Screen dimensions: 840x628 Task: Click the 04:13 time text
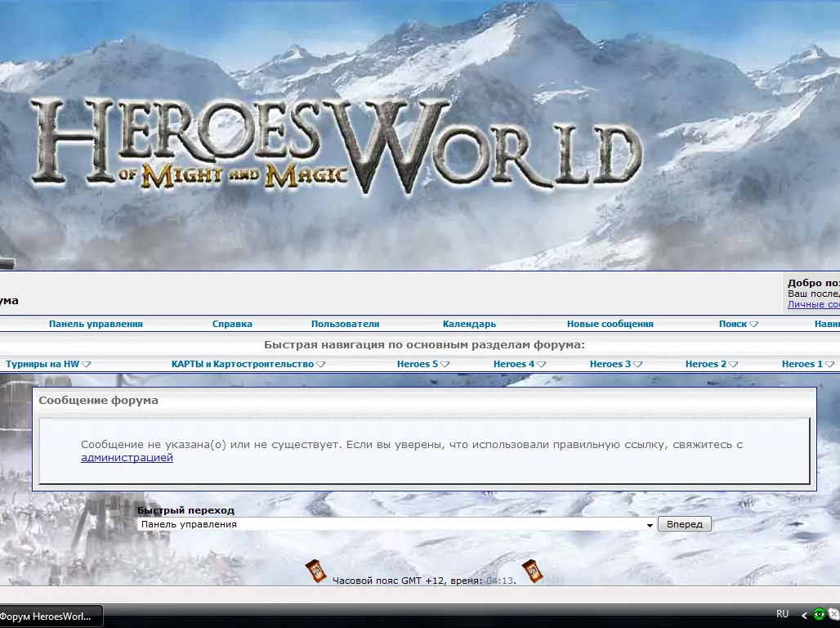[499, 581]
